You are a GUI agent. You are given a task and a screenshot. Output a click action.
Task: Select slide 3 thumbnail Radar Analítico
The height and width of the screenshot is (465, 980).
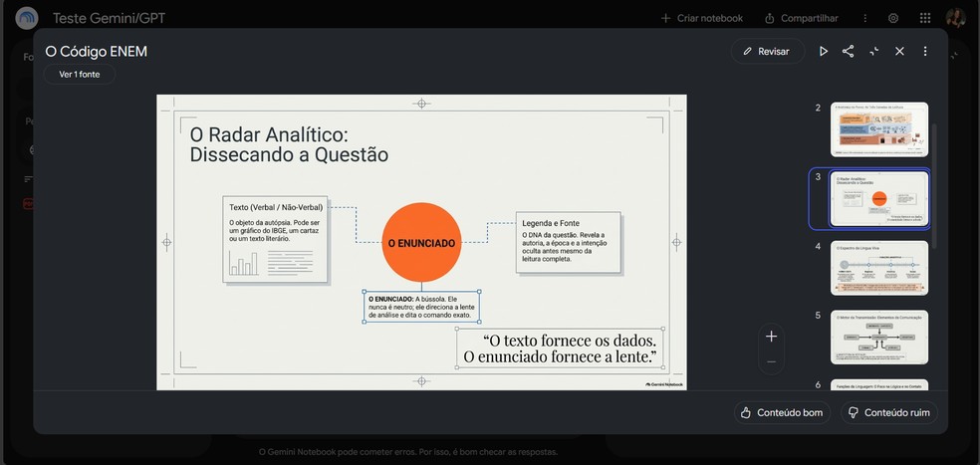click(x=879, y=199)
